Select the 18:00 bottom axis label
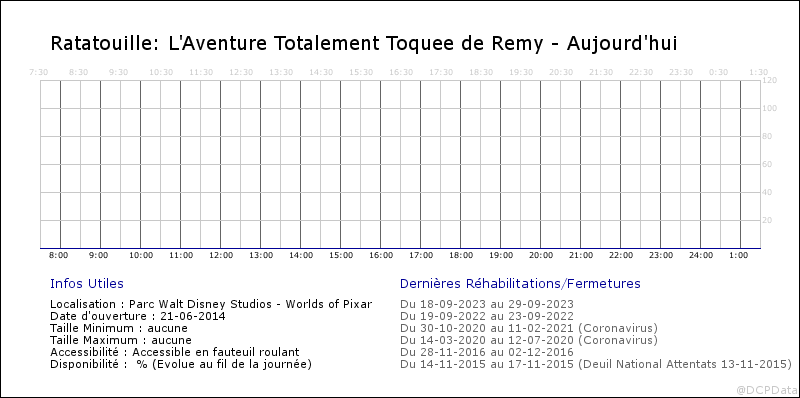The image size is (800, 398). point(461,255)
